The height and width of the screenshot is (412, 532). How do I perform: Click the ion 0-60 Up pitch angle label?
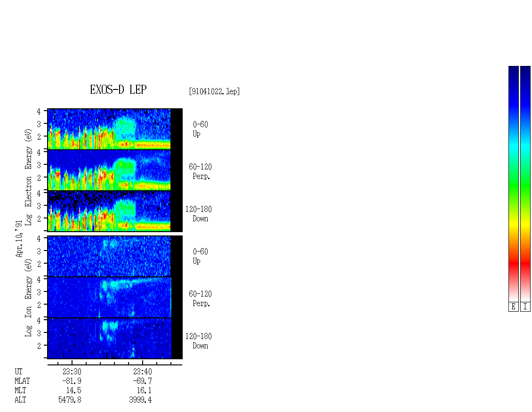tap(200, 256)
